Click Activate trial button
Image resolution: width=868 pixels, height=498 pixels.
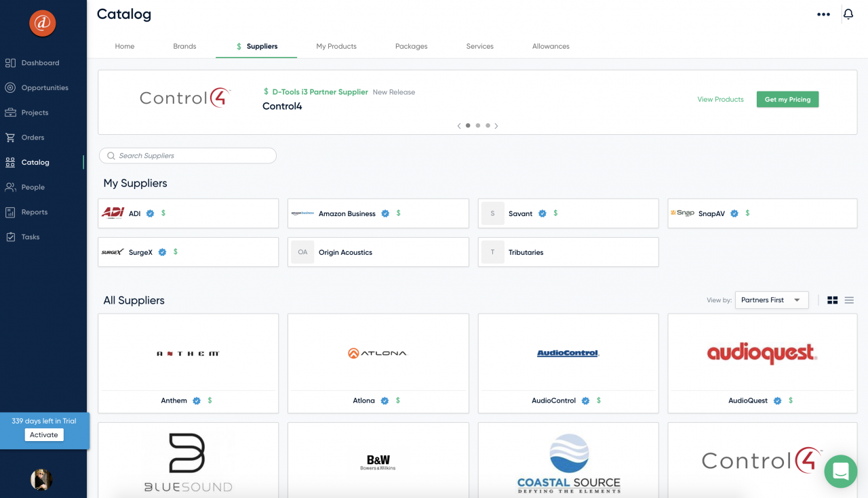[x=44, y=435]
